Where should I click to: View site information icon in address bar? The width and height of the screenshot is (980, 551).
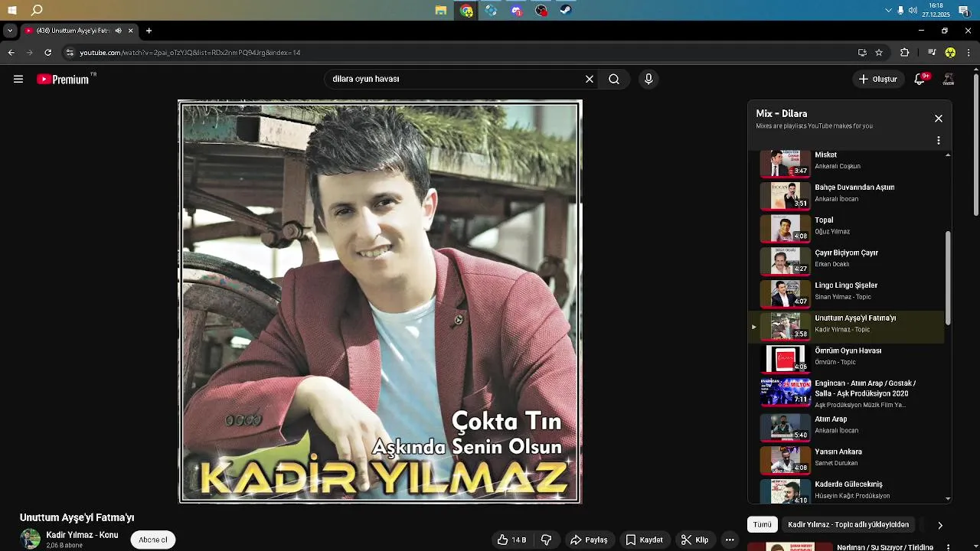pos(70,53)
